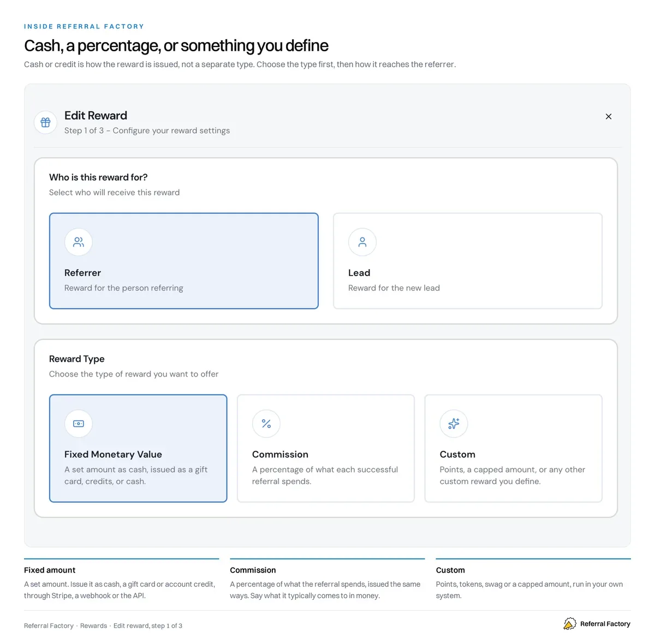655x644 pixels.
Task: Click 'A percentage of what each successful referral spends' description
Action: 325,475
